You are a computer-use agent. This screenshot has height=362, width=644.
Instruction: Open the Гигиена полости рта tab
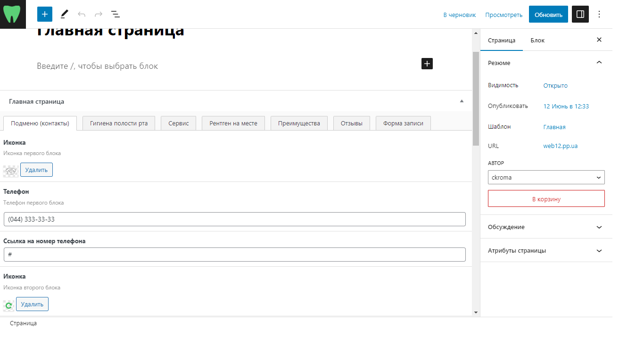pos(119,123)
